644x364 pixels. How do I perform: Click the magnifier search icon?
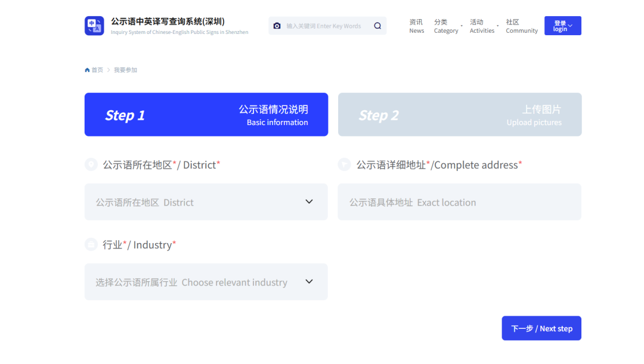pos(377,26)
